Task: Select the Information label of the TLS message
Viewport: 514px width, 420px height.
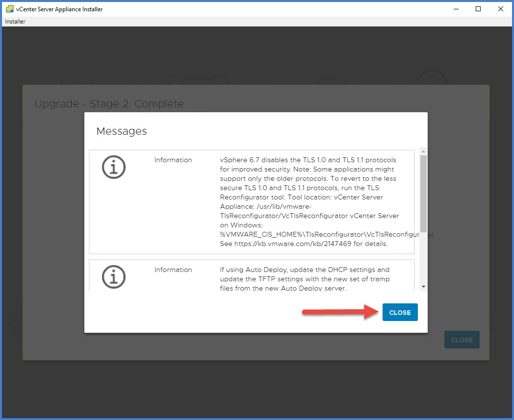Action: click(173, 160)
